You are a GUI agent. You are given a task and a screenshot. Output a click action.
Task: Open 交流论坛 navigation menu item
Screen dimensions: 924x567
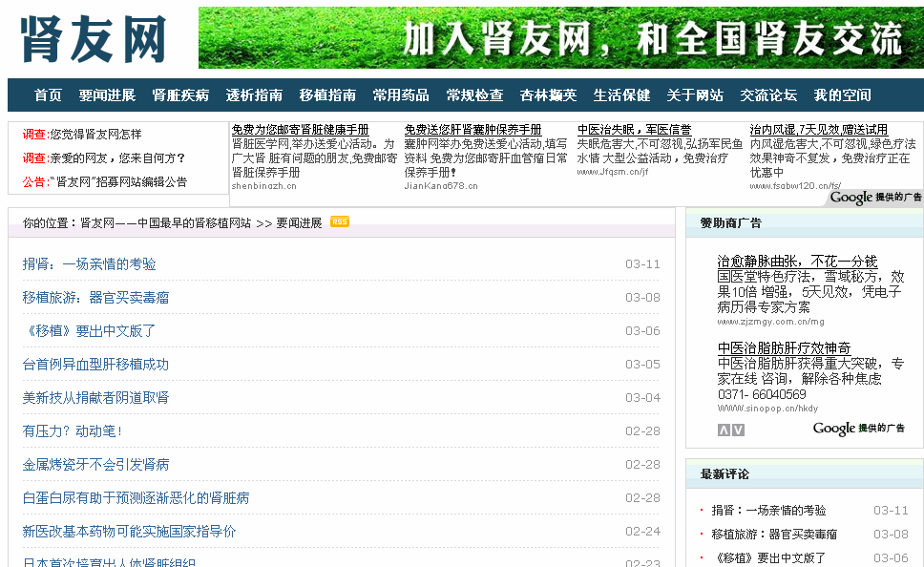tap(768, 95)
